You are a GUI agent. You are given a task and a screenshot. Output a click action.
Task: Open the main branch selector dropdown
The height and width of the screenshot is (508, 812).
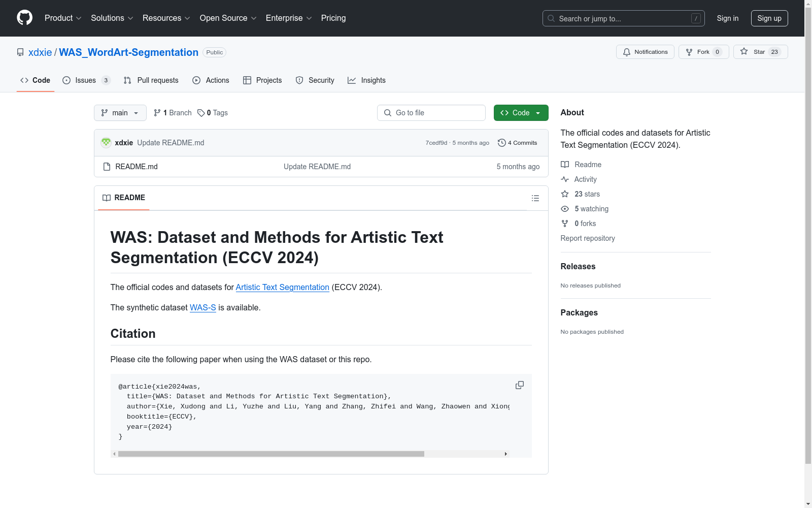tap(120, 113)
